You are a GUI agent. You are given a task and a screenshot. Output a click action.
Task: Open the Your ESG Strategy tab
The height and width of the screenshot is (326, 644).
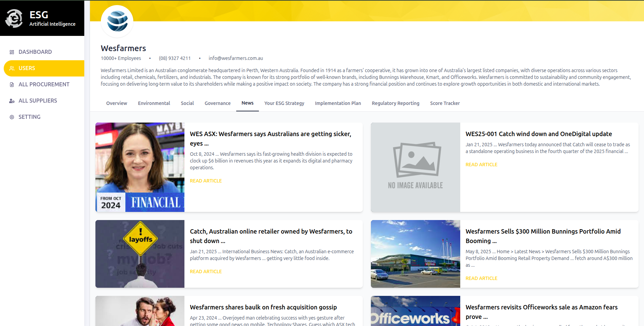click(x=284, y=103)
